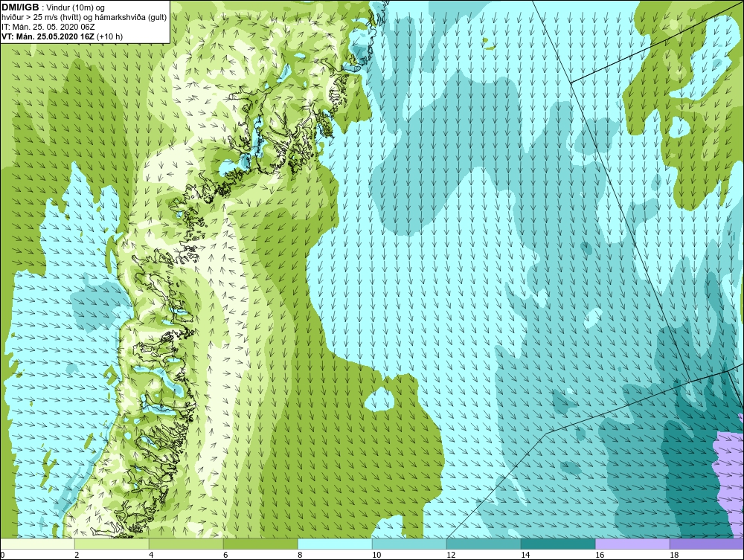Image resolution: width=744 pixels, height=560 pixels.
Task: Click the DMI/IGB title text
Action: (x=20, y=7)
